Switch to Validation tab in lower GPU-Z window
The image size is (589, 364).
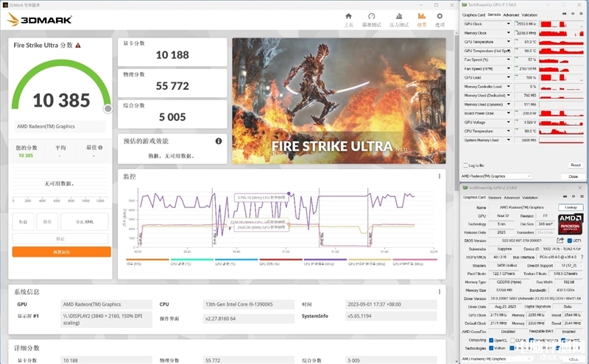530,197
